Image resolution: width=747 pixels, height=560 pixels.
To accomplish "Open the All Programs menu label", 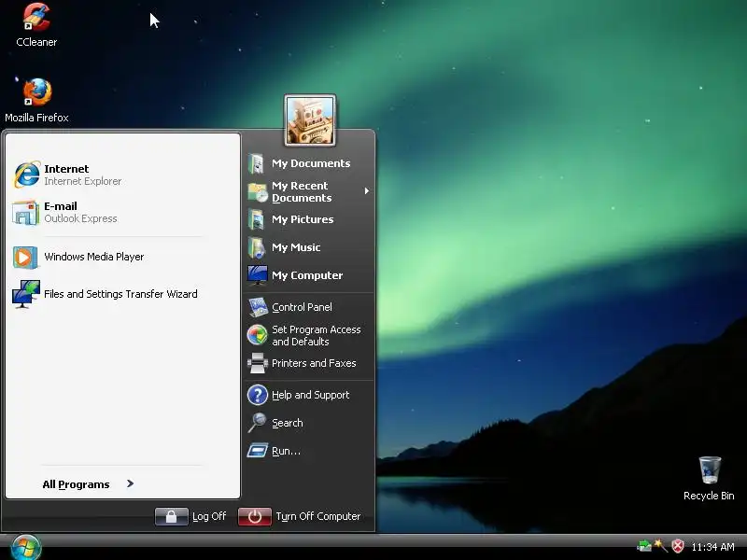I will pos(76,484).
